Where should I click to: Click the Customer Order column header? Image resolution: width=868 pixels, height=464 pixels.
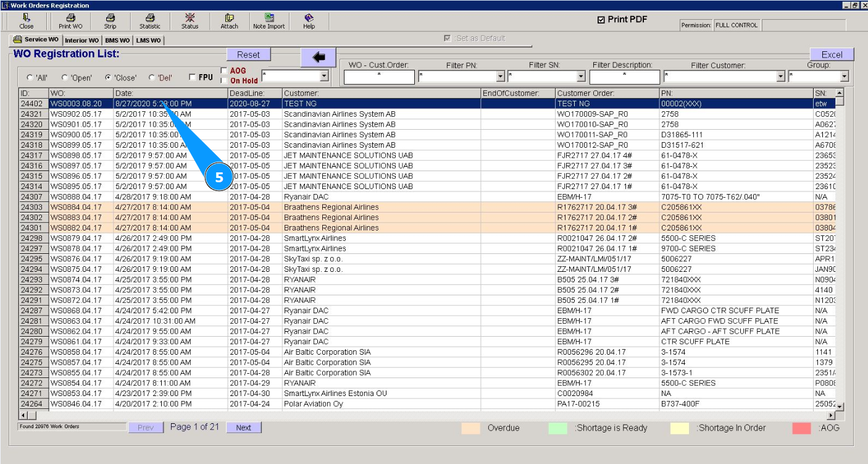[x=607, y=93]
